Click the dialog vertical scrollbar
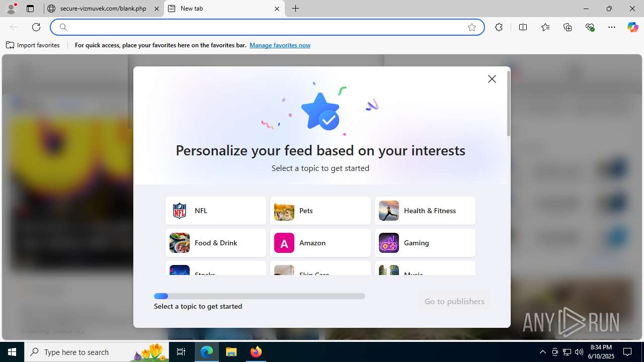Screen dimensions: 644x362 coord(509,103)
